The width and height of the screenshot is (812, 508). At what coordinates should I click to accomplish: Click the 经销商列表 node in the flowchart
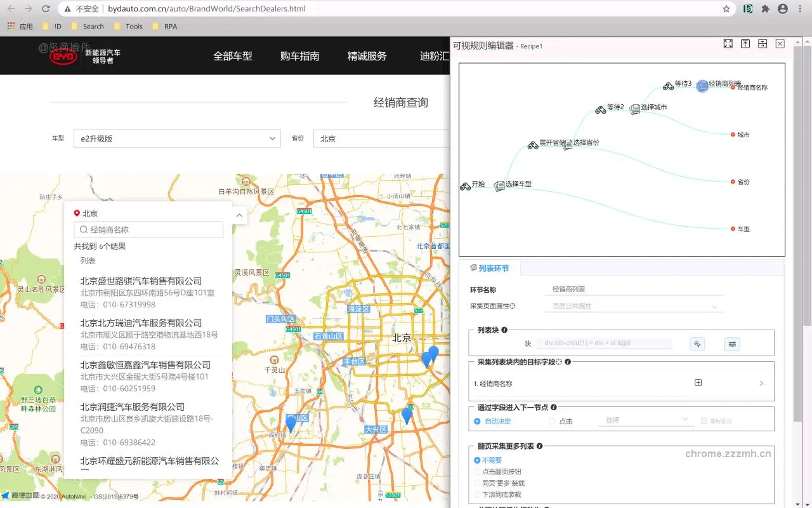702,86
